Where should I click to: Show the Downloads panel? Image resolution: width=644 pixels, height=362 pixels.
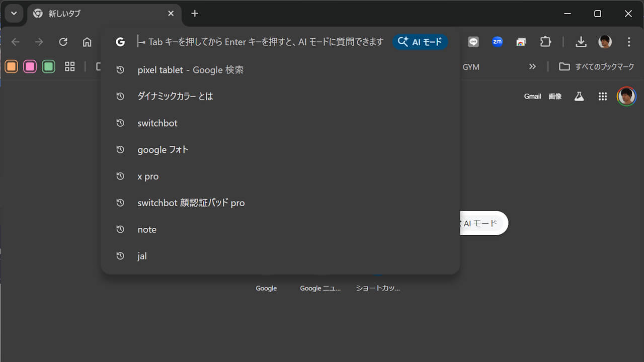coord(581,42)
